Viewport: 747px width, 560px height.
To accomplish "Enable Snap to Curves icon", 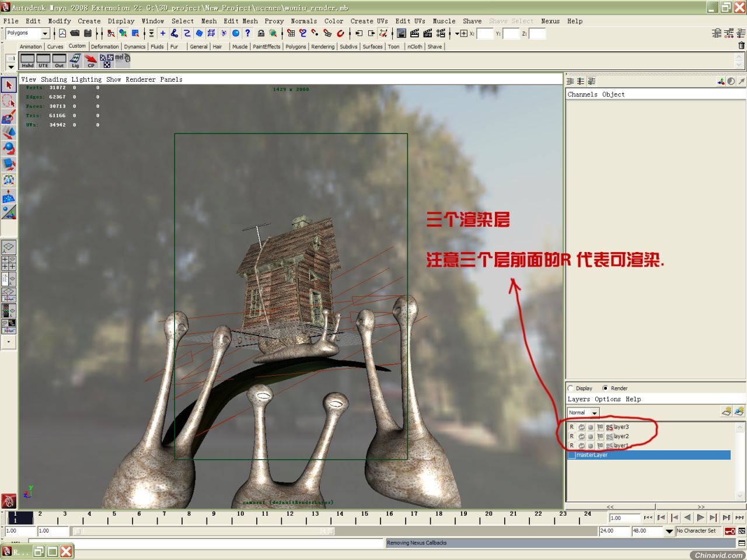I will tap(303, 33).
